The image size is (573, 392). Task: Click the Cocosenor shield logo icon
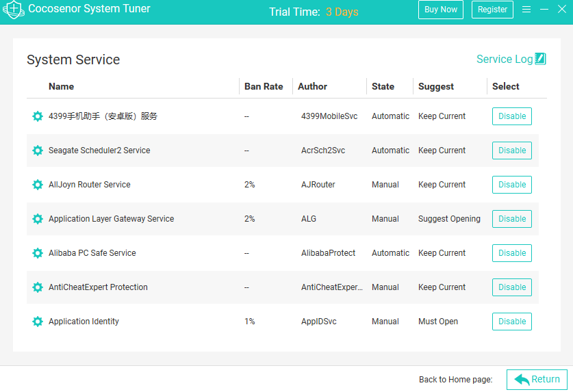coord(14,10)
